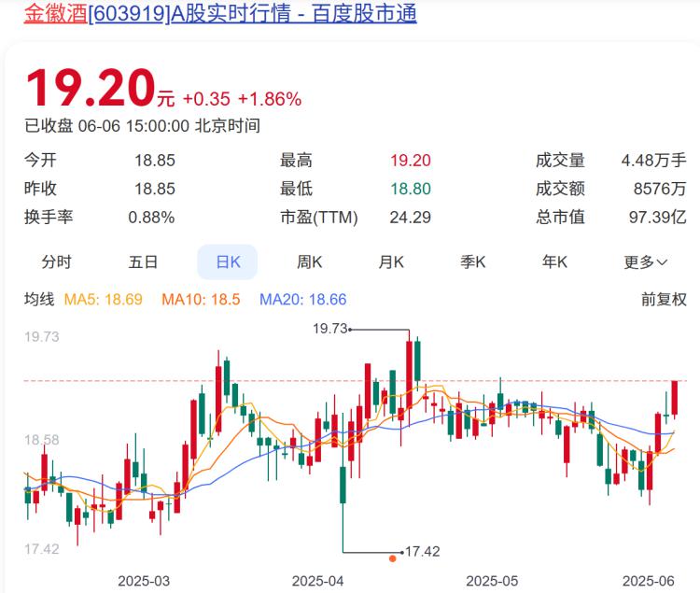Click the 17.42 low annotation on chart
This screenshot has height=593, width=700.
pyautogui.click(x=422, y=552)
